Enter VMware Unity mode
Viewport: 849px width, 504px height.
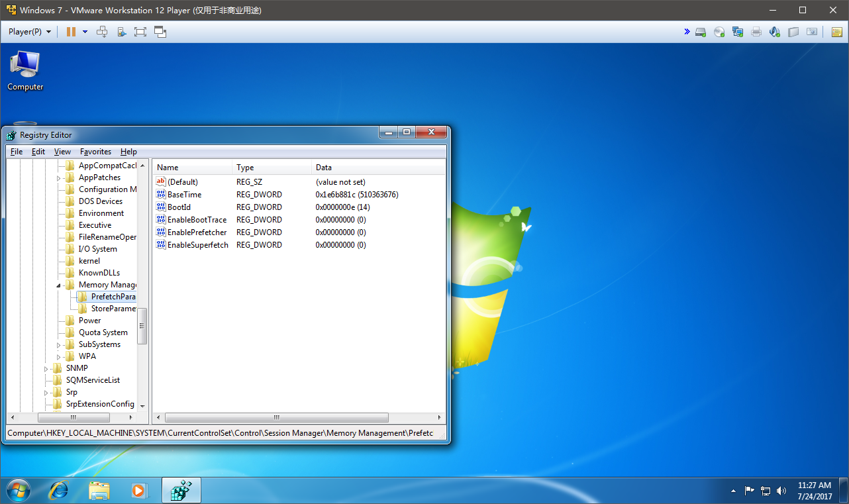point(160,32)
